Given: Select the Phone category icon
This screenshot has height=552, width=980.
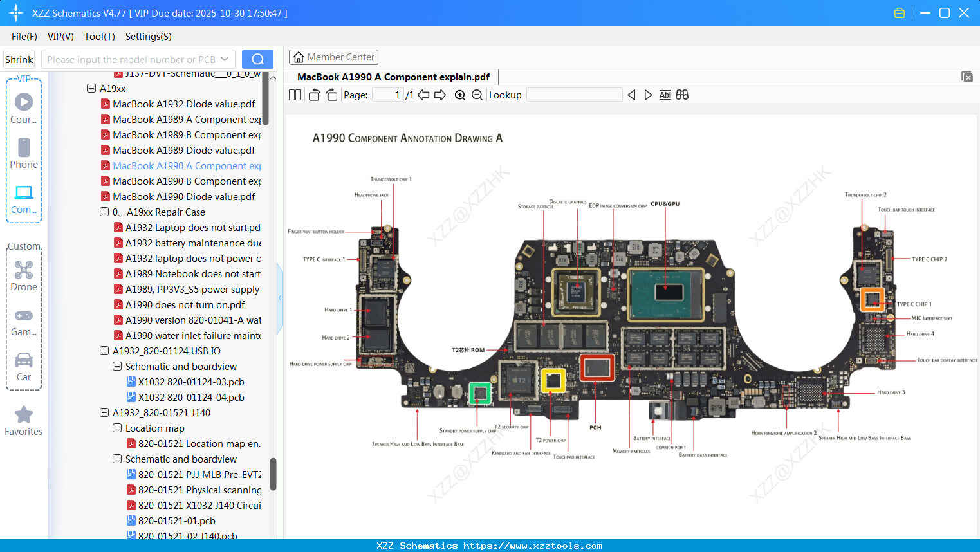Looking at the screenshot, I should pyautogui.click(x=24, y=154).
